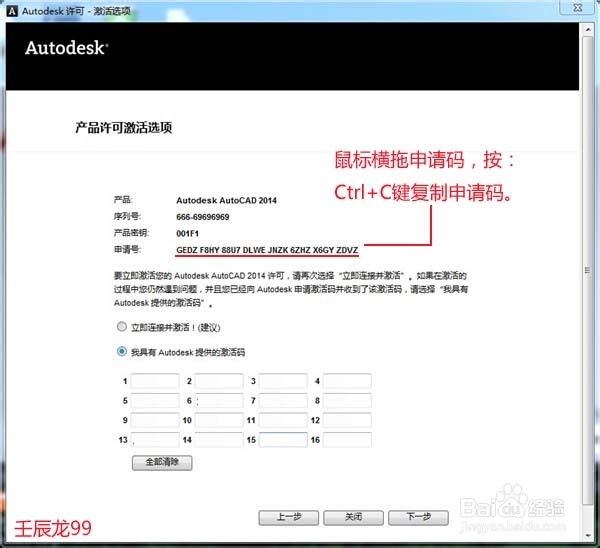Click activation code field 6
Viewport: 600px width, 548px height.
pos(219,401)
